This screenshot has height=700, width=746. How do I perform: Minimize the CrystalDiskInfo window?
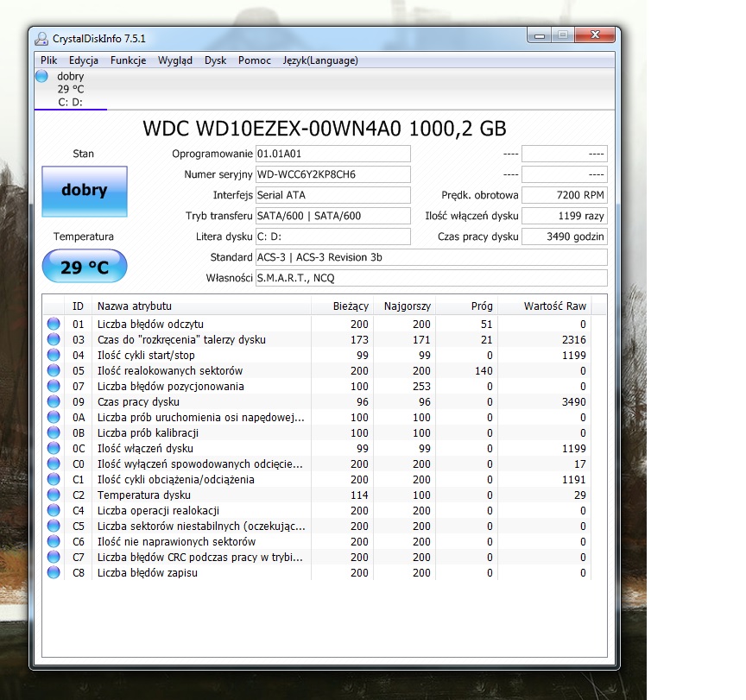click(540, 35)
